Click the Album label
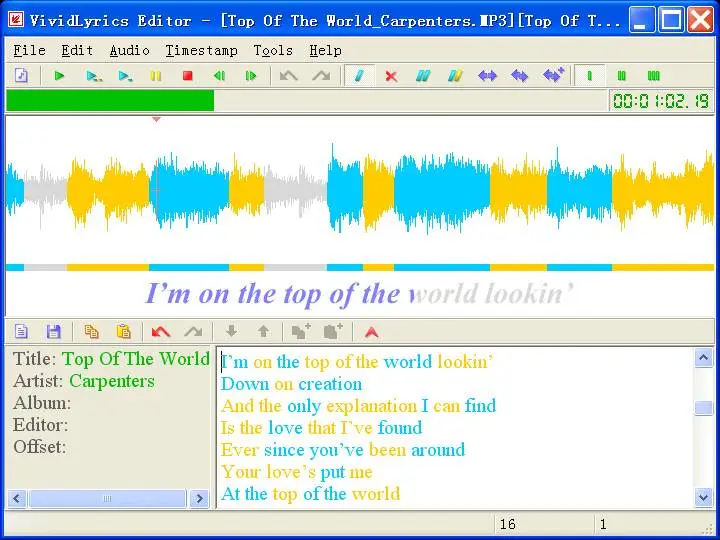 click(42, 403)
